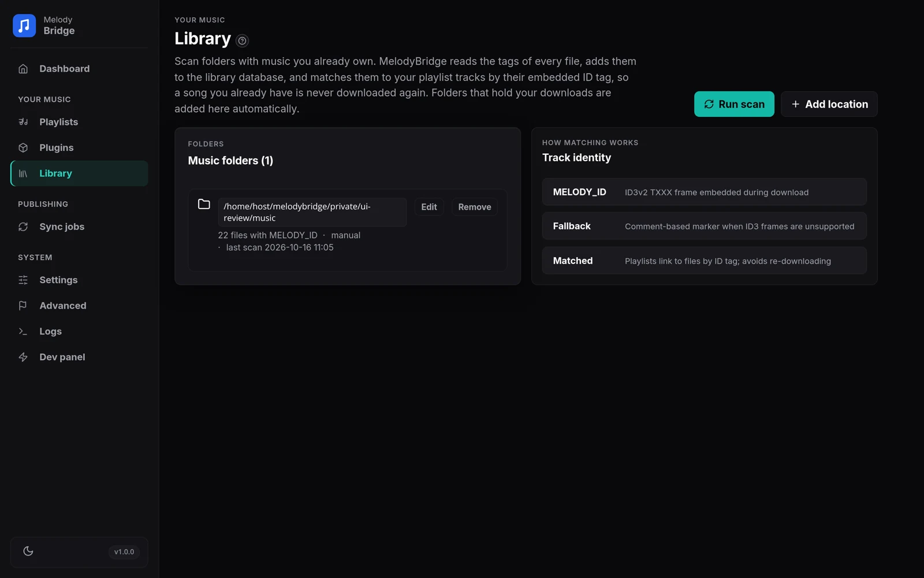Run a library scan

[x=734, y=104]
